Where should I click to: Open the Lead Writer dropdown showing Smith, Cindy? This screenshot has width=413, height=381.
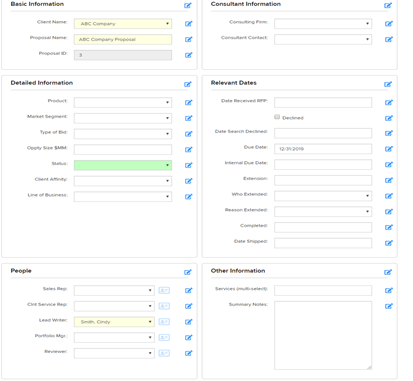pyautogui.click(x=114, y=322)
